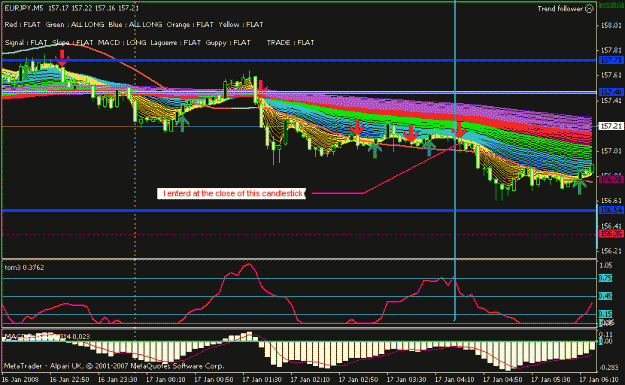This screenshot has height=385, width=625.
Task: Click the '17 Jan 00:50' time axis label
Action: pos(214,379)
